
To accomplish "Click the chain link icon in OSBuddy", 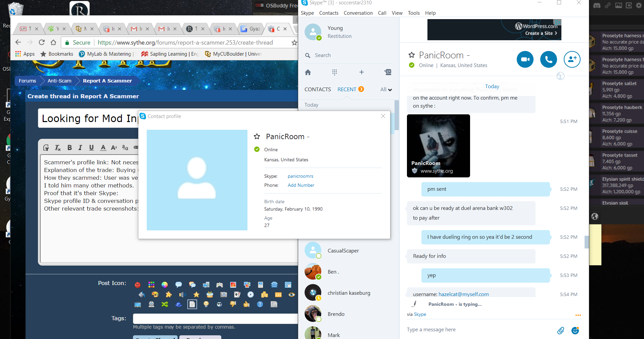I will point(608,5).
